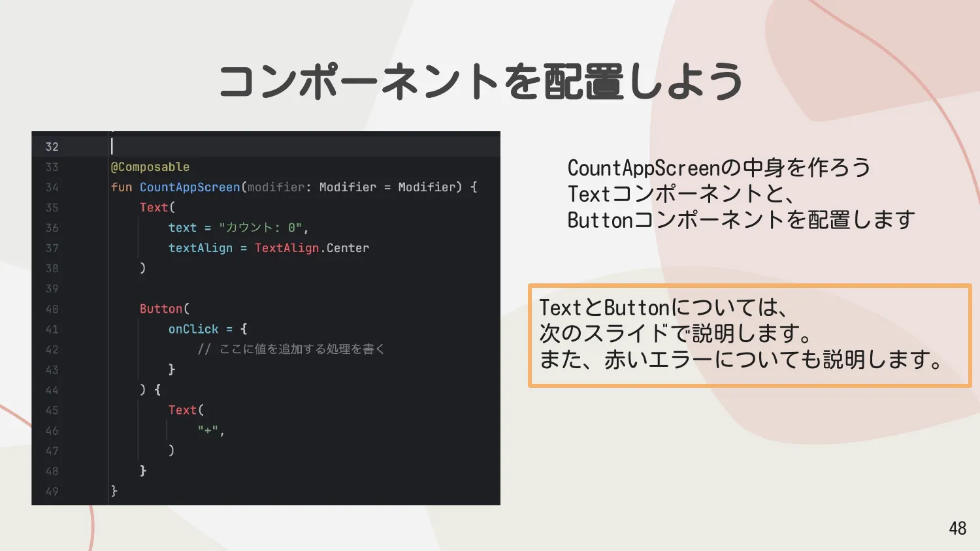
Task: Click the CountAppScreen function name in code
Action: click(189, 187)
